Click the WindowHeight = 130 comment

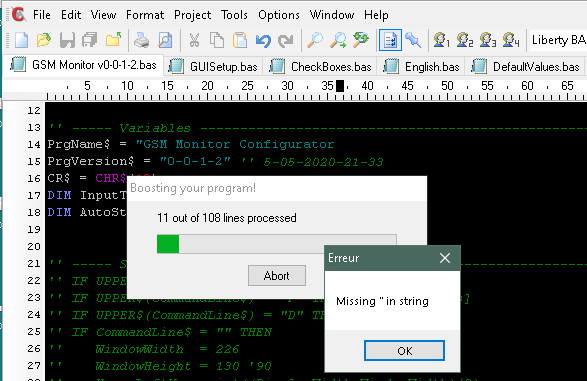[183, 366]
